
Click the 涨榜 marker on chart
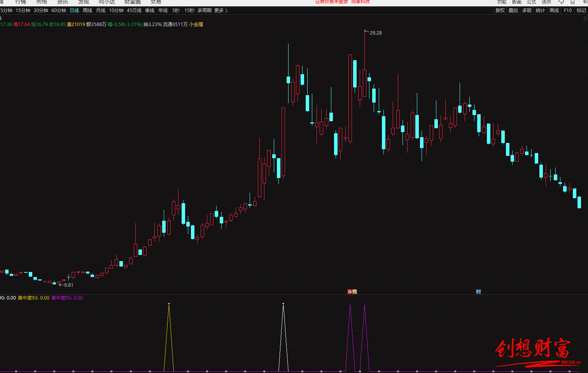pos(352,292)
